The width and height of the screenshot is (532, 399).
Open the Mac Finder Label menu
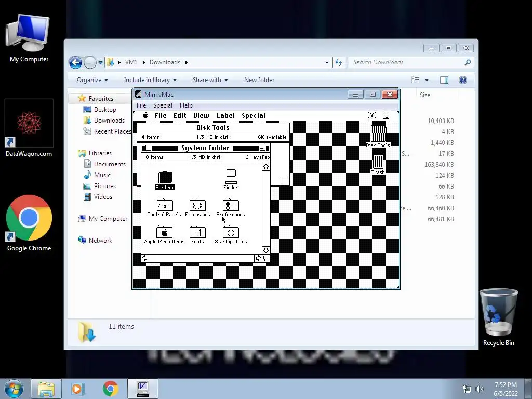click(x=225, y=116)
